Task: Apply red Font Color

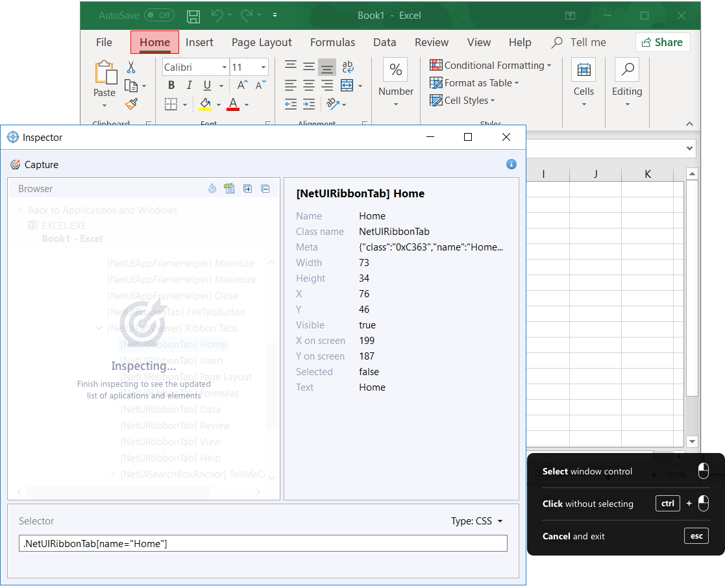Action: click(x=234, y=104)
